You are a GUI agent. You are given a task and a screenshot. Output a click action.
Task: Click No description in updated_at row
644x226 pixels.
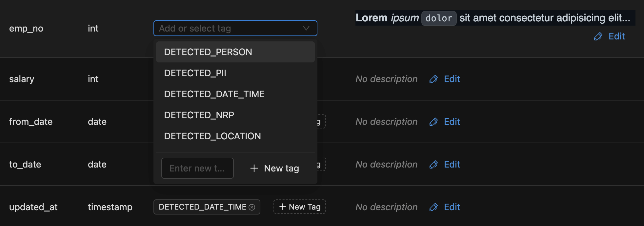pyautogui.click(x=387, y=207)
